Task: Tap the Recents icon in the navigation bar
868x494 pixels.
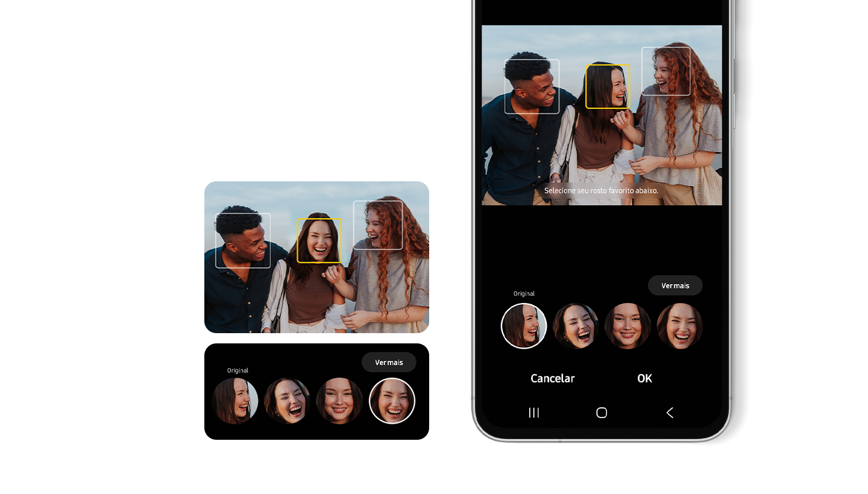Action: tap(533, 413)
